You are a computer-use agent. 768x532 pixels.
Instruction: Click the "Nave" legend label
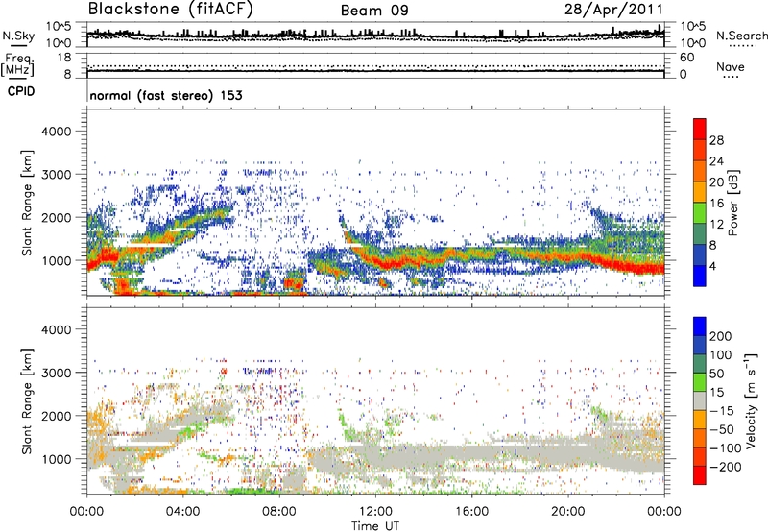click(731, 66)
